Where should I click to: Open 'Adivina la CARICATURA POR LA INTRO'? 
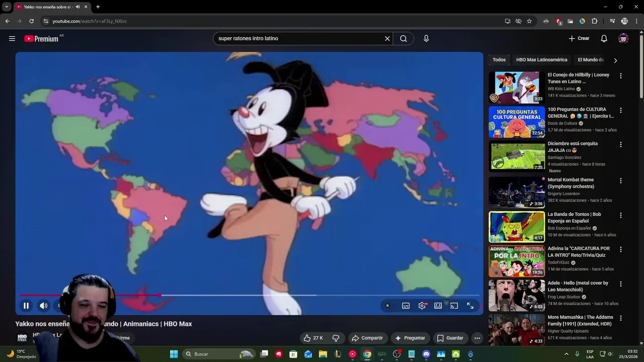[x=517, y=261]
